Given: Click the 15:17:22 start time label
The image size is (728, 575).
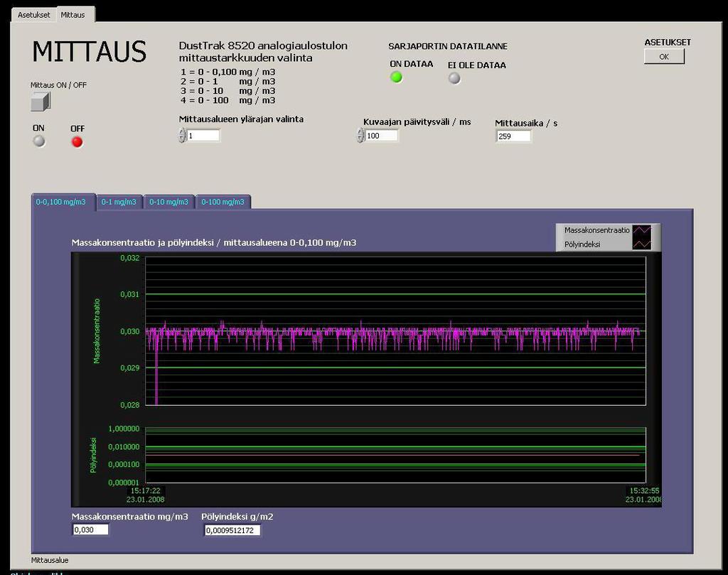Looking at the screenshot, I should pos(145,490).
